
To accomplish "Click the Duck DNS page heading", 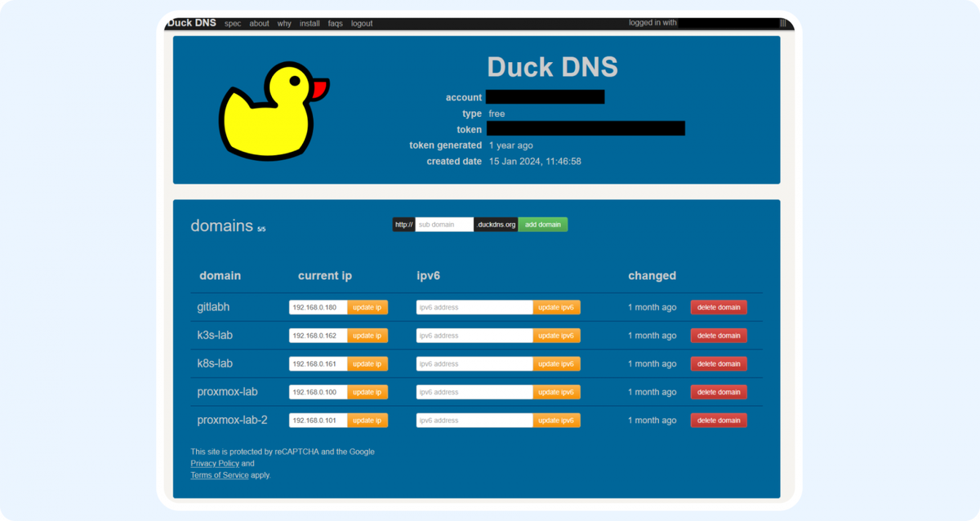I will click(552, 67).
